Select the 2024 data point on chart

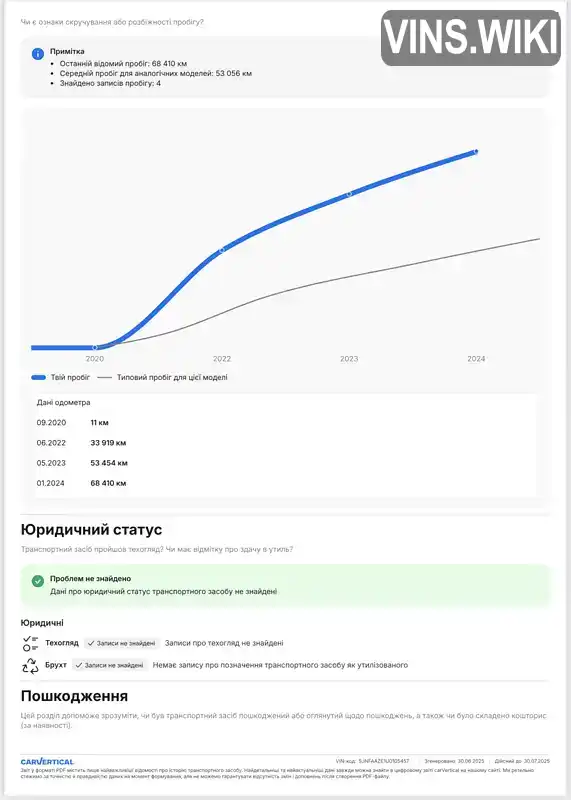476,152
